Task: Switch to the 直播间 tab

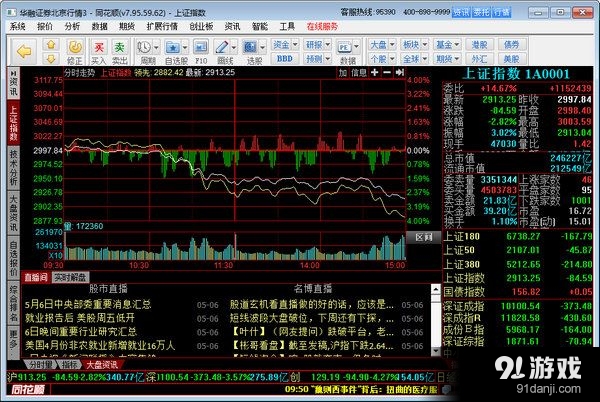Action: pos(36,277)
